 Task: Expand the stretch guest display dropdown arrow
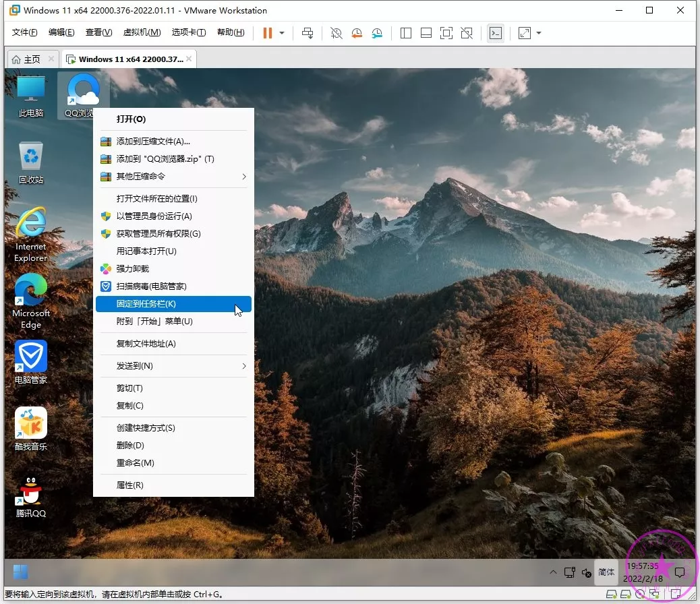pyautogui.click(x=538, y=33)
